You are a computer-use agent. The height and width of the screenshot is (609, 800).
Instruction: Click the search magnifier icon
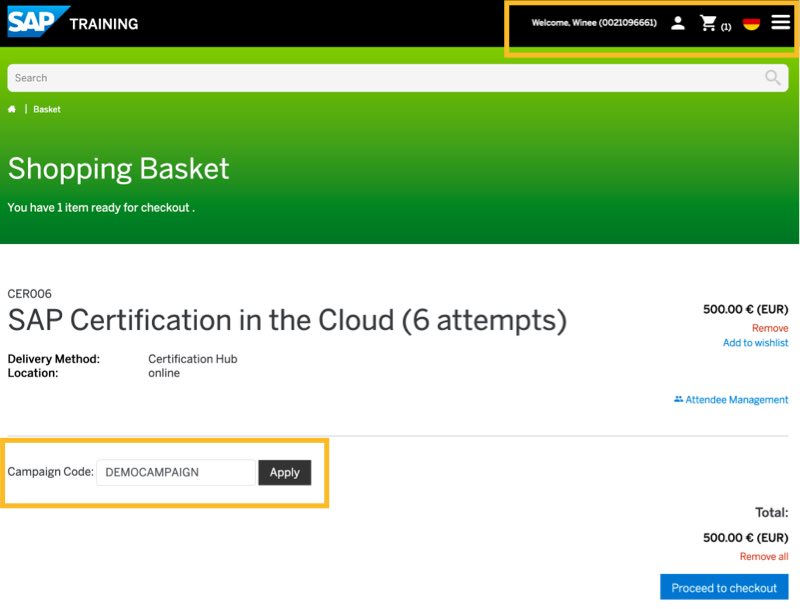tap(772, 78)
